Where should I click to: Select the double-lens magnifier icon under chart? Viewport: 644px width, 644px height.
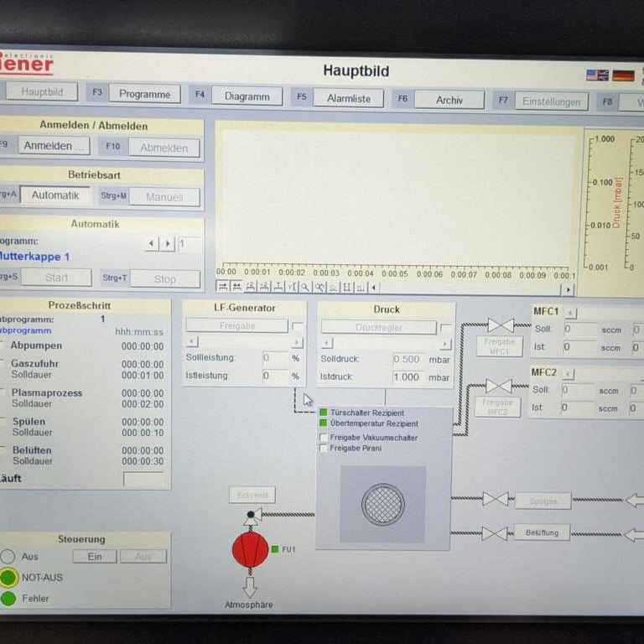(x=319, y=287)
